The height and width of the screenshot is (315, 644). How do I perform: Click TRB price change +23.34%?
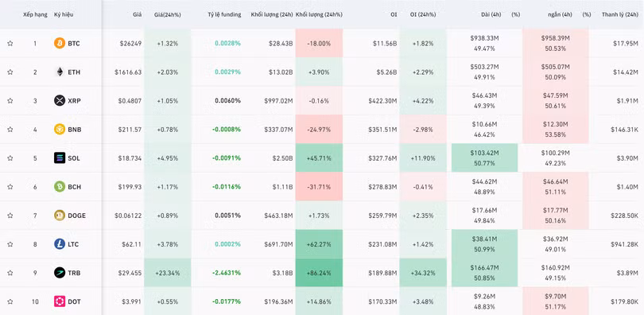click(167, 273)
